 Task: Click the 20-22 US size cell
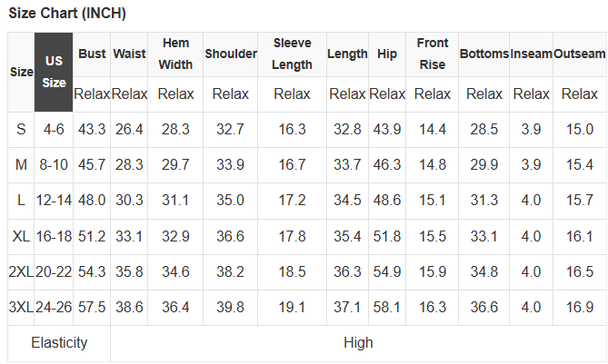pos(54,272)
